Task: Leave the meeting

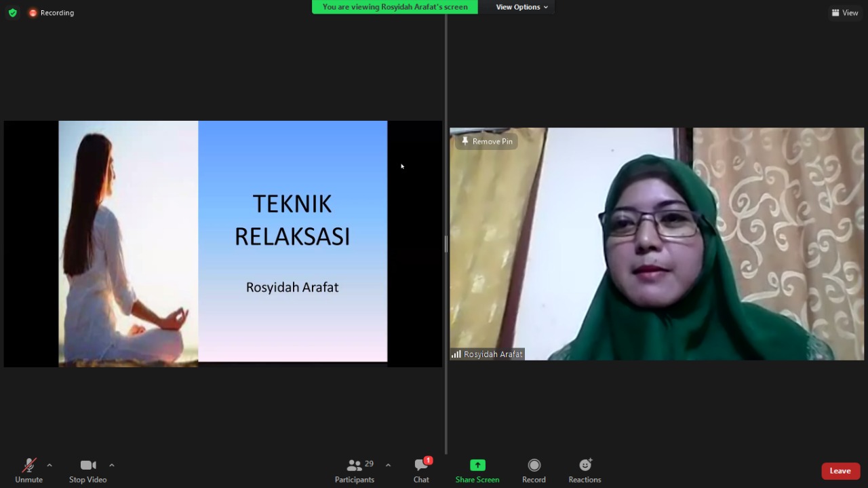Action: [x=841, y=471]
